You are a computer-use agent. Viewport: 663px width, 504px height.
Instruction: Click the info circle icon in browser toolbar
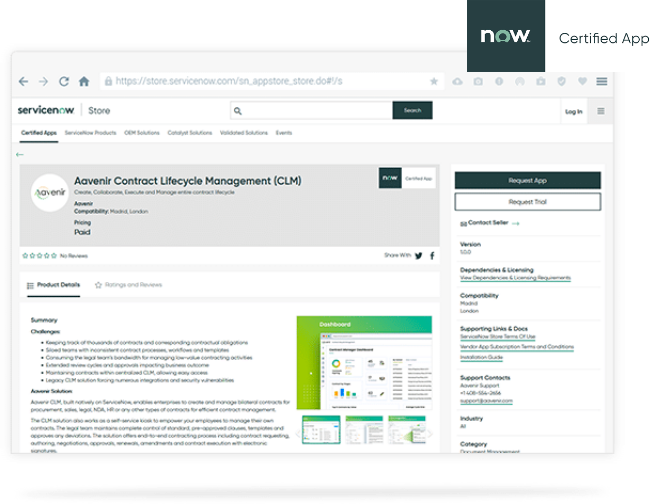click(x=499, y=81)
